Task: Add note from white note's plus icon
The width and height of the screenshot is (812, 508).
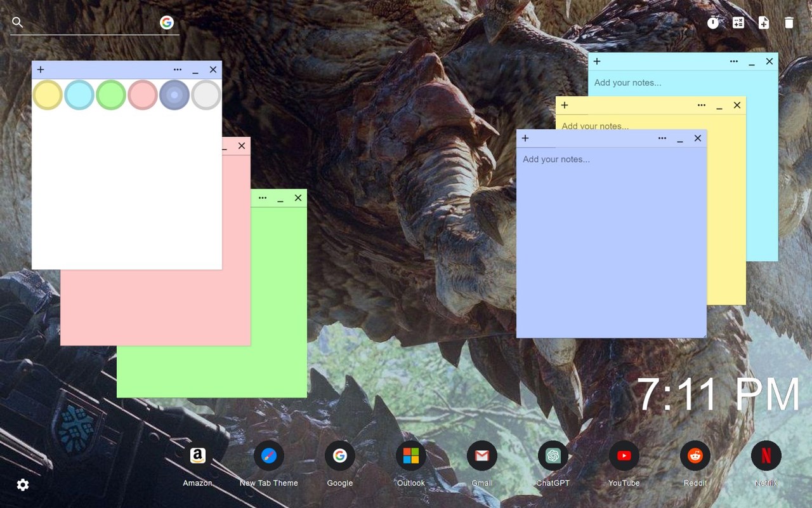Action: (x=41, y=70)
